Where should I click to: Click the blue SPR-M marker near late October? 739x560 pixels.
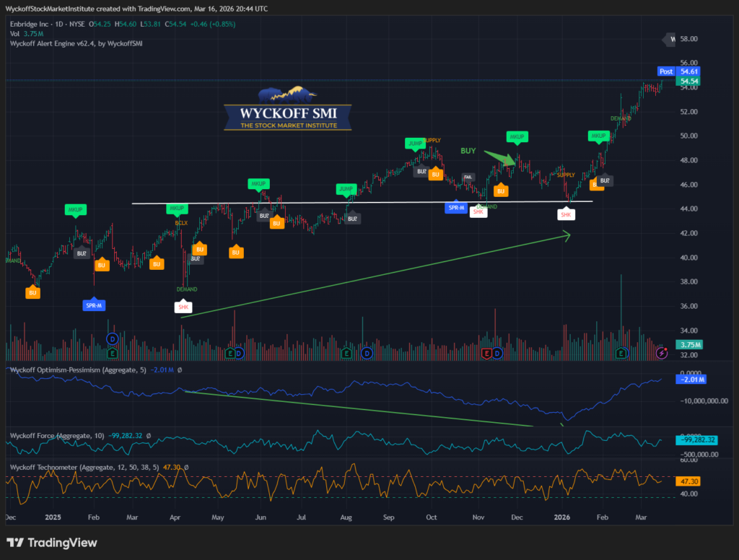(456, 208)
